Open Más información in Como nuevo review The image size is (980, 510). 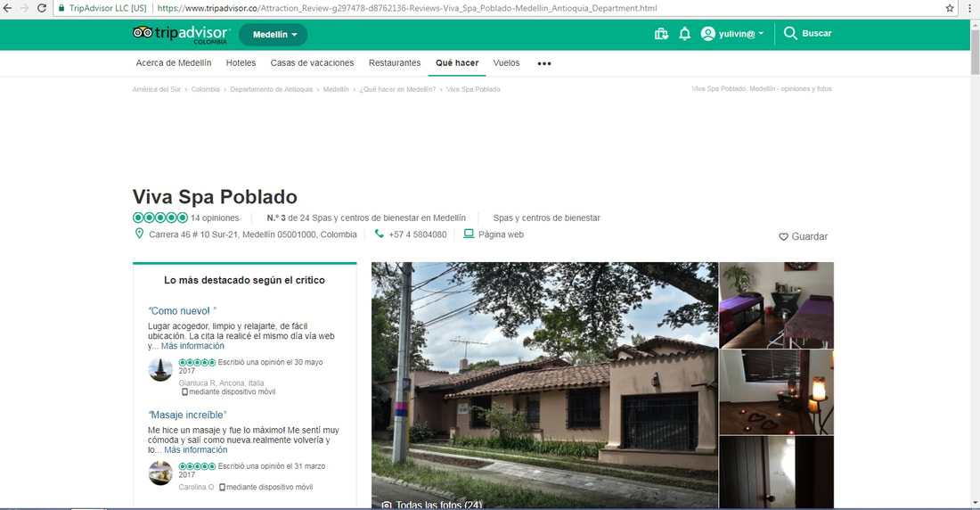click(x=192, y=346)
